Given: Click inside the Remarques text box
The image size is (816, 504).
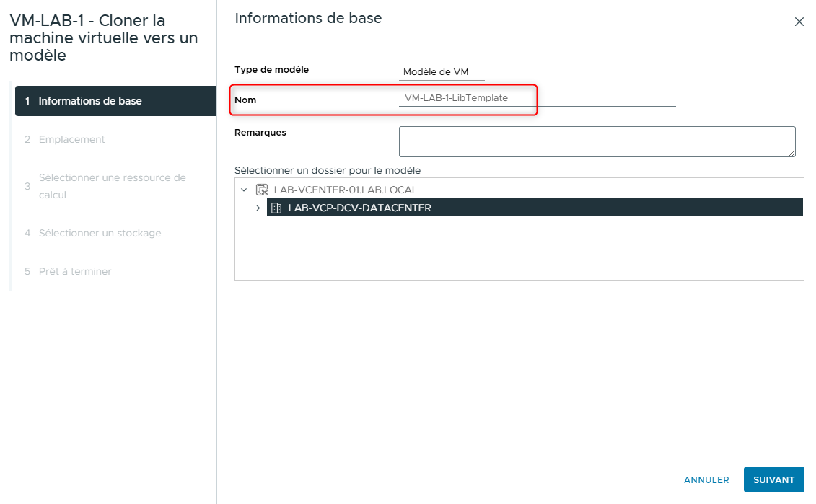Looking at the screenshot, I should 597,141.
